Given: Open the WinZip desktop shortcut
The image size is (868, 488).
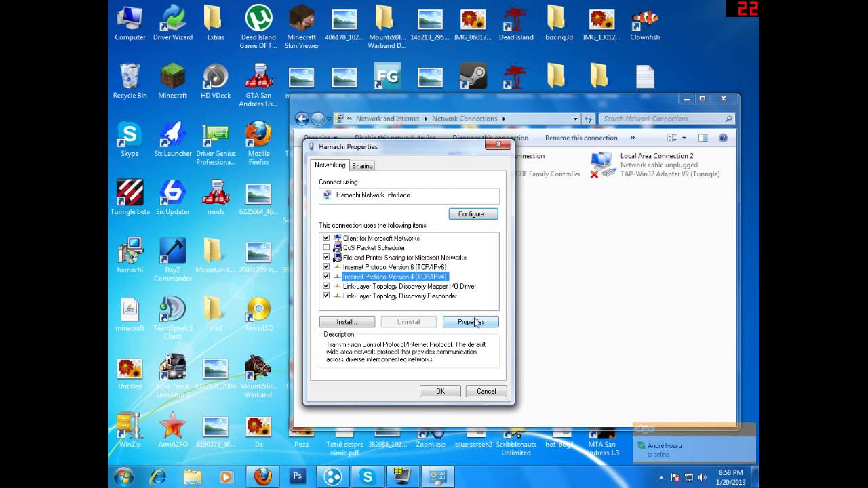Looking at the screenshot, I should [130, 430].
